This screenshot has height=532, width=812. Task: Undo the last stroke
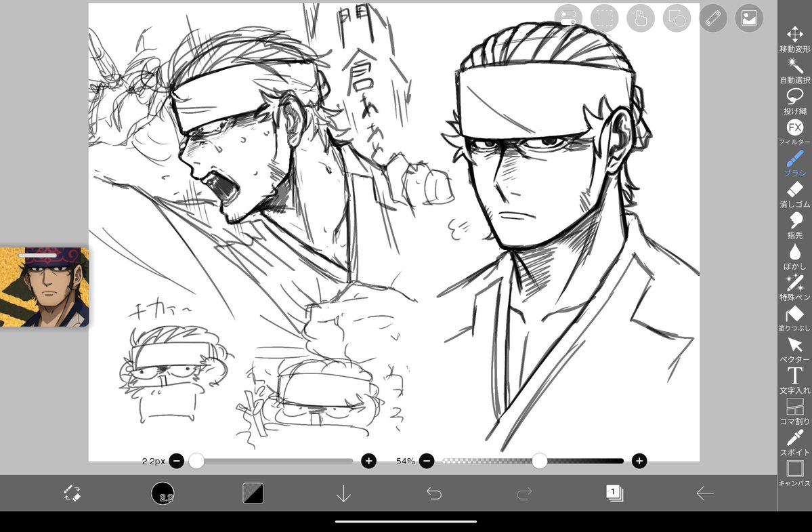434,493
